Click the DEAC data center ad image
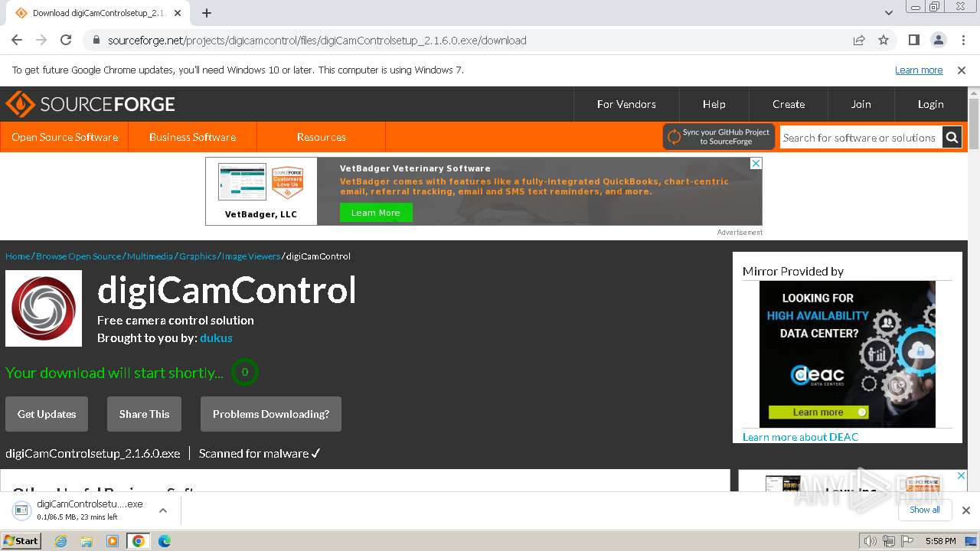This screenshot has height=551, width=980. click(848, 354)
